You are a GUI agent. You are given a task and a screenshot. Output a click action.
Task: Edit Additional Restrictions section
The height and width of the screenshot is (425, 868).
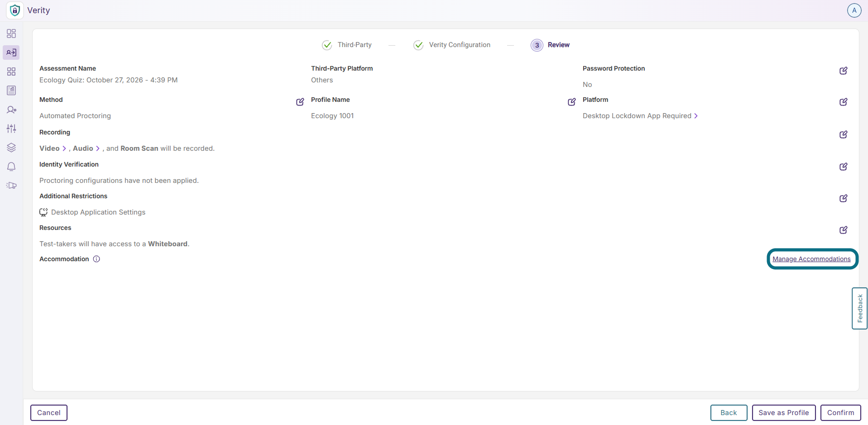pyautogui.click(x=843, y=198)
